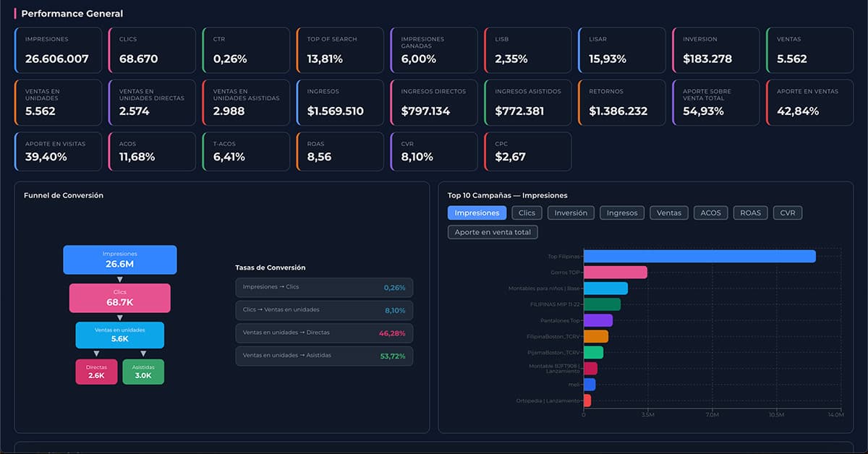Click the Top Filipinas bar
This screenshot has width=868, height=454.
(699, 256)
